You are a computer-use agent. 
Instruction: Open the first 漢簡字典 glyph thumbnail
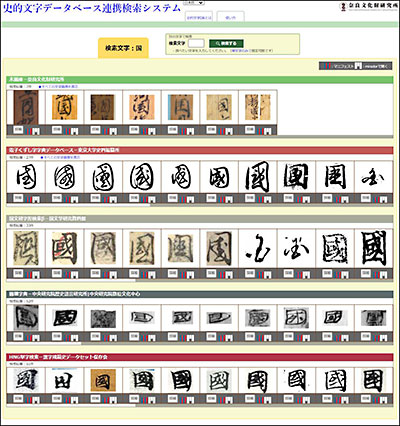[26, 318]
